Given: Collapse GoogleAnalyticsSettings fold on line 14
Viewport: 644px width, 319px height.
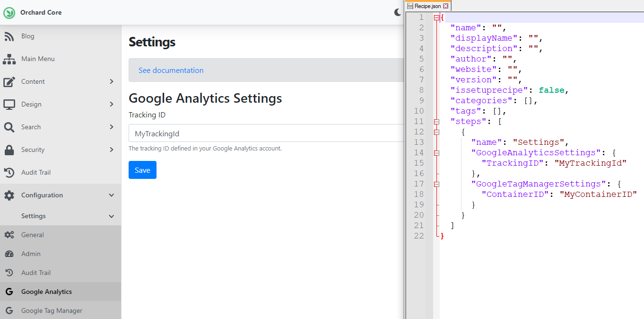Looking at the screenshot, I should [x=436, y=153].
